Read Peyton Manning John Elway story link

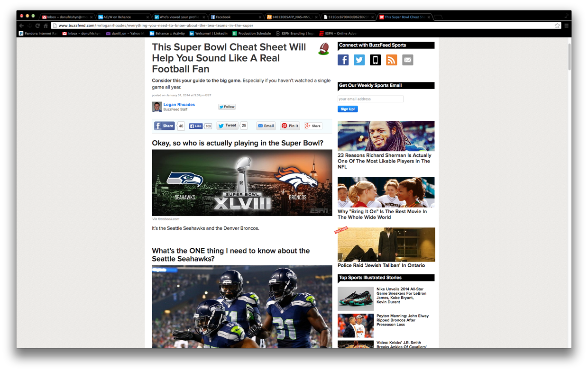click(403, 320)
